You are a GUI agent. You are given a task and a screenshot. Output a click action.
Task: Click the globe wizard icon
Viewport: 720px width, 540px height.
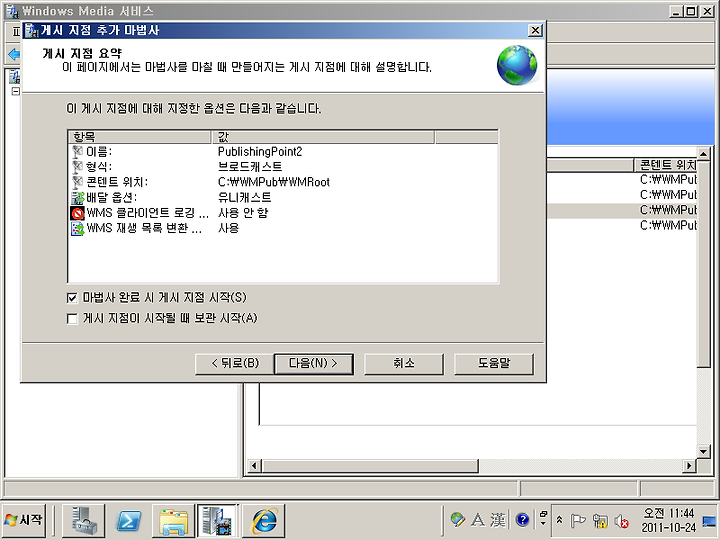tap(517, 65)
